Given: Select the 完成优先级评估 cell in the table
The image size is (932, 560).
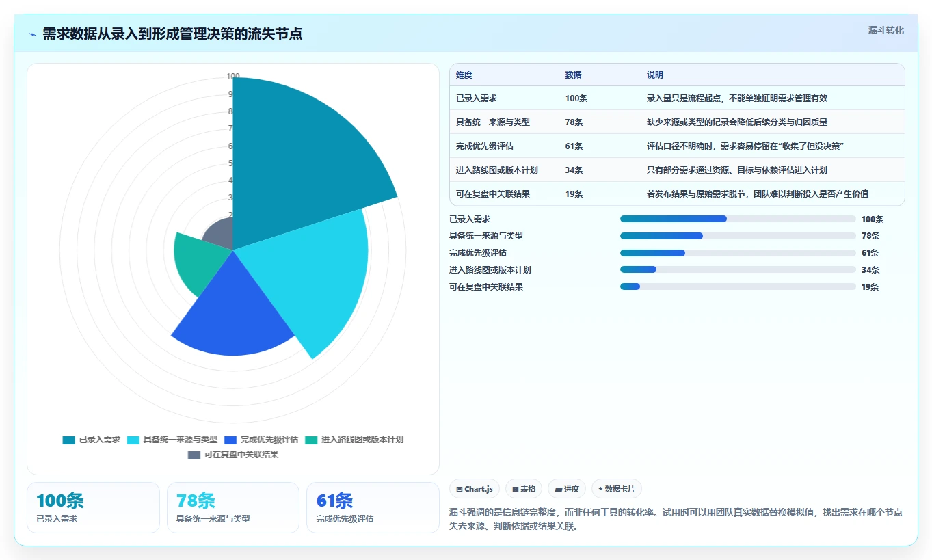Looking at the screenshot, I should tap(485, 146).
